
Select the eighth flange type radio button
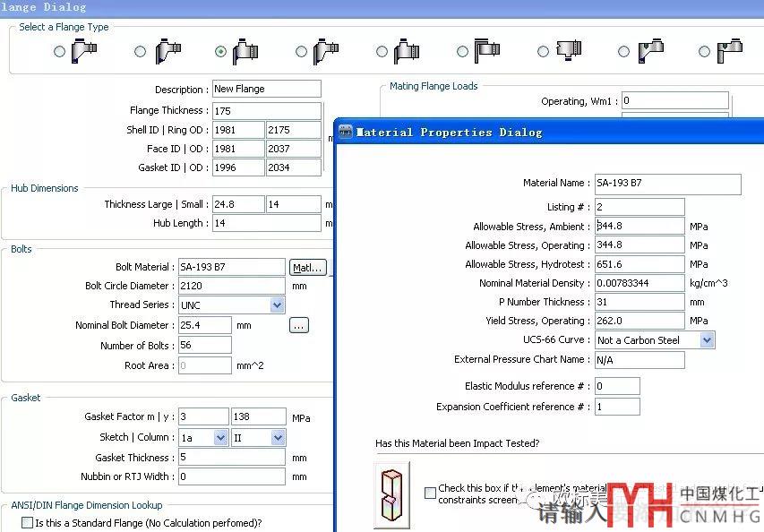pos(622,52)
